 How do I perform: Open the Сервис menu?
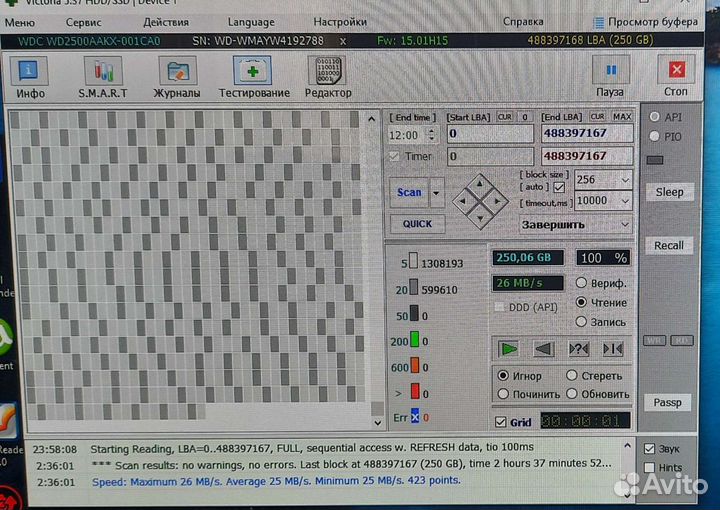click(x=83, y=22)
